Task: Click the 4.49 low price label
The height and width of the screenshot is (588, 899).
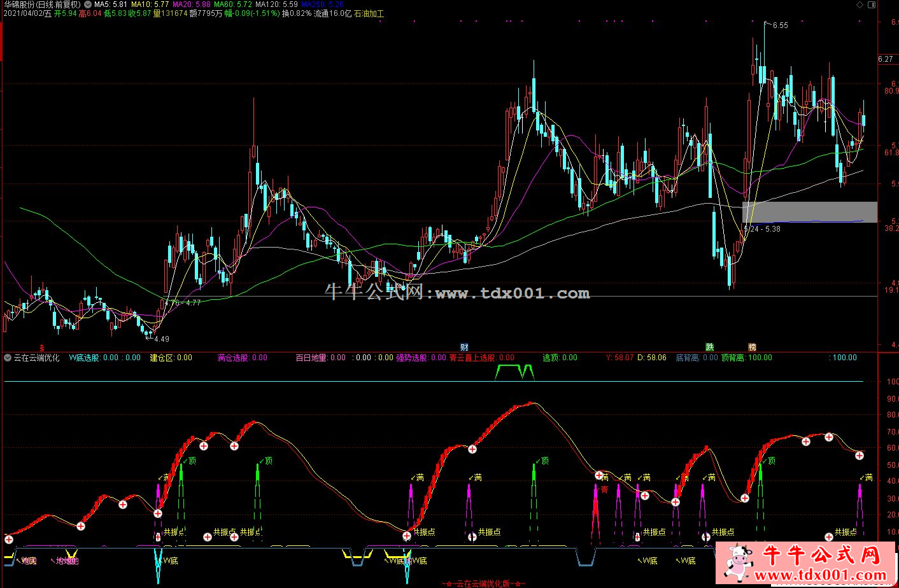Action: (x=162, y=339)
